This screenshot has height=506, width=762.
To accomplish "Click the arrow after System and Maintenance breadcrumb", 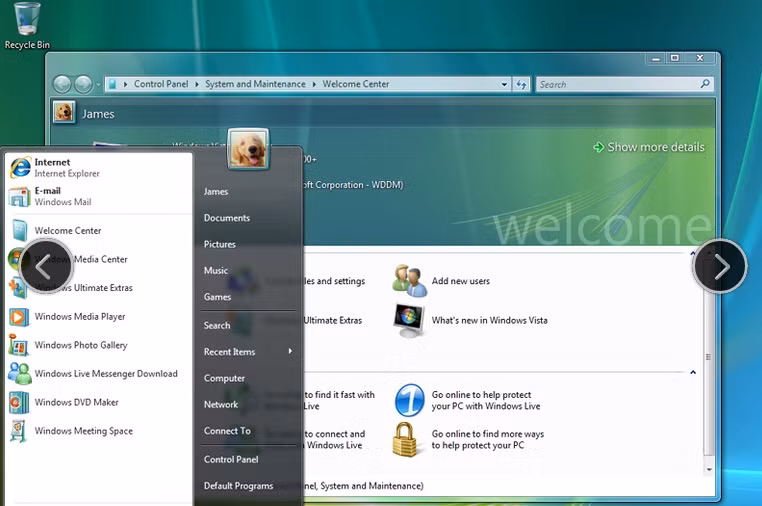I will tap(314, 84).
